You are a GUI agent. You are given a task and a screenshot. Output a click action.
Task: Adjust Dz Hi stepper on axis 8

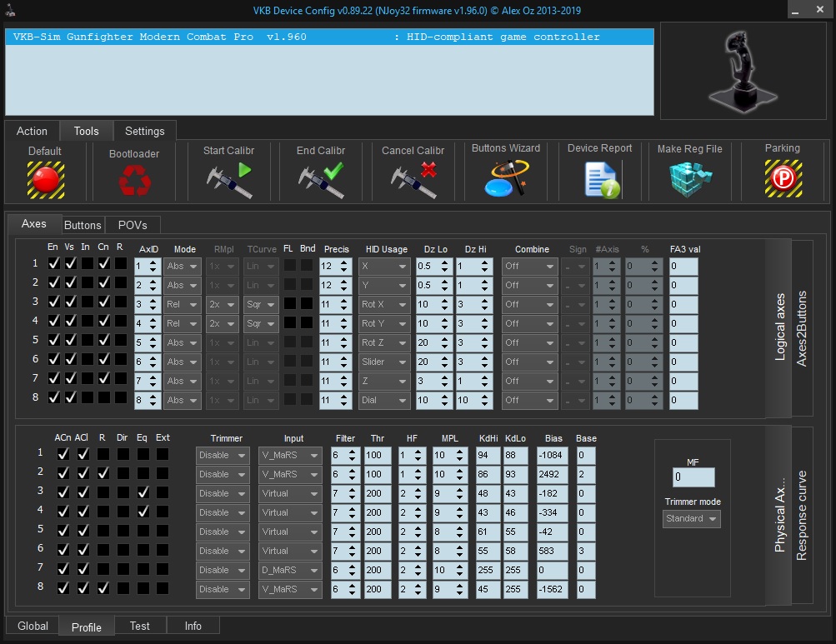(484, 401)
